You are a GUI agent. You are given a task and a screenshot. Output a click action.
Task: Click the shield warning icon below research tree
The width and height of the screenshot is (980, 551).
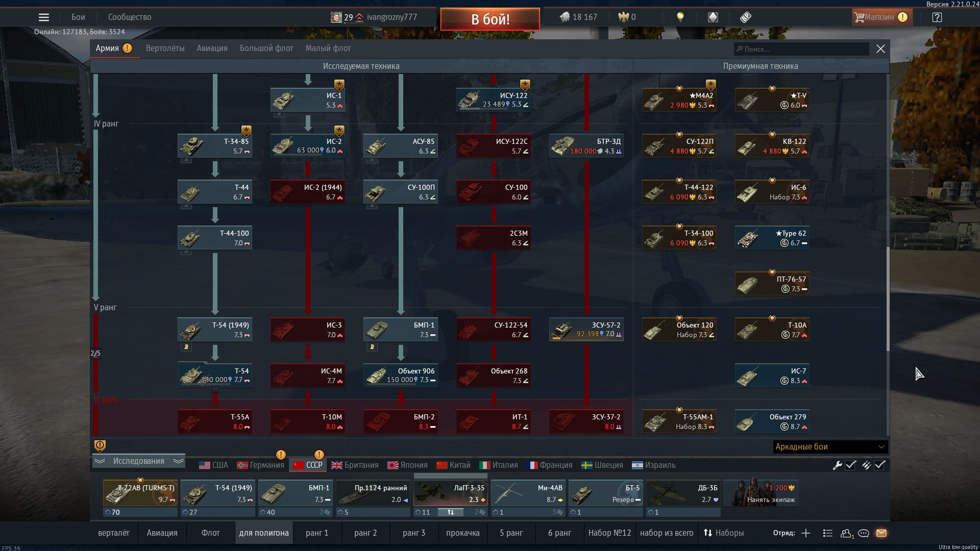100,446
